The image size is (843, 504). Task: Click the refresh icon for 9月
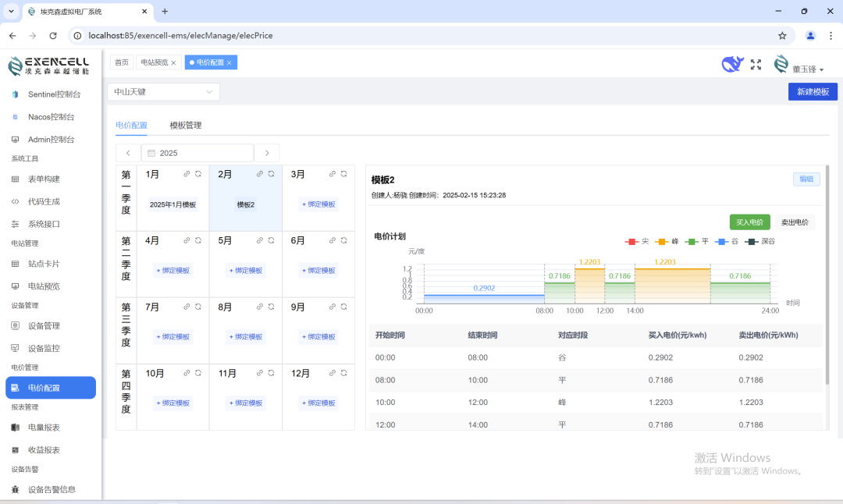(x=344, y=307)
